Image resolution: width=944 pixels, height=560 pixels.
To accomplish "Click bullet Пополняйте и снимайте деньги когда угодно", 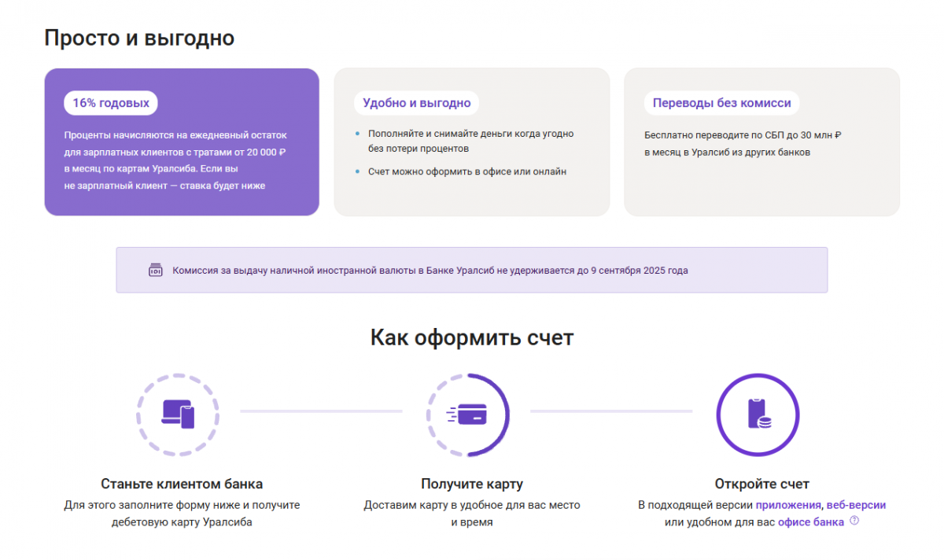I will point(470,134).
